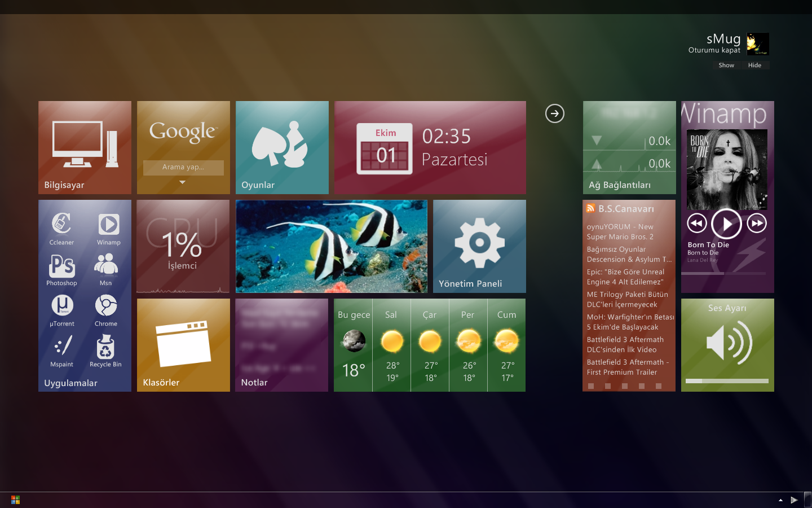Open oynuYORUM New Super Mario Bros. 2 headline

point(620,232)
